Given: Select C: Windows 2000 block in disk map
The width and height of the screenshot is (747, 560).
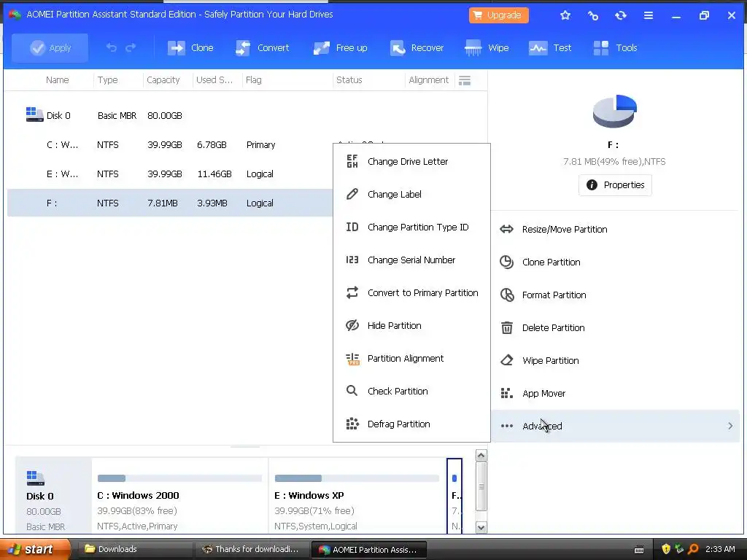Looking at the screenshot, I should coord(179,496).
